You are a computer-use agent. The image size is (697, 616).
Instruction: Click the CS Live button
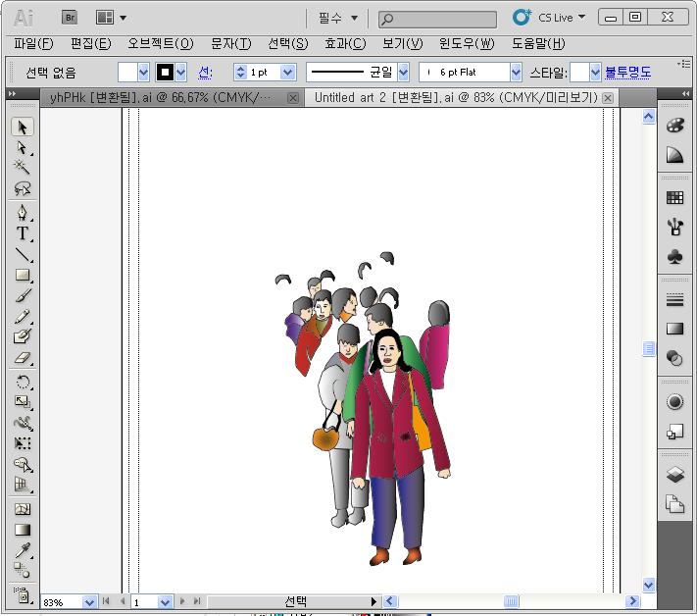(549, 18)
